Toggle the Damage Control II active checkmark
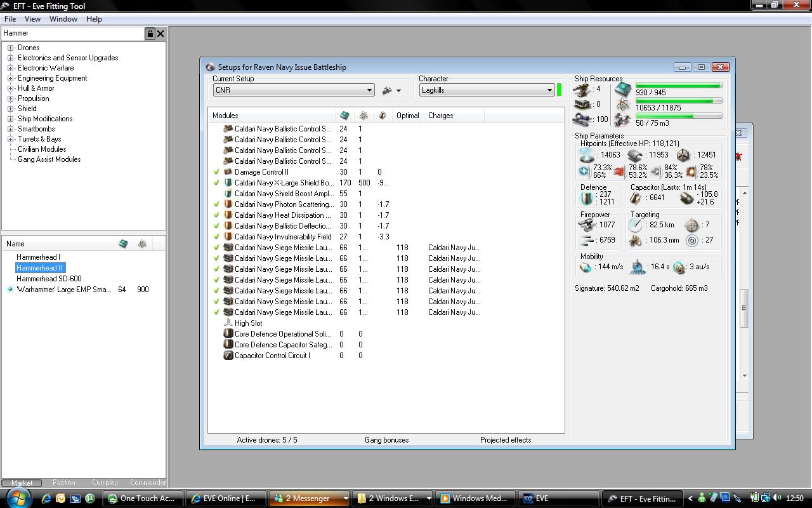812x508 pixels. (x=217, y=172)
